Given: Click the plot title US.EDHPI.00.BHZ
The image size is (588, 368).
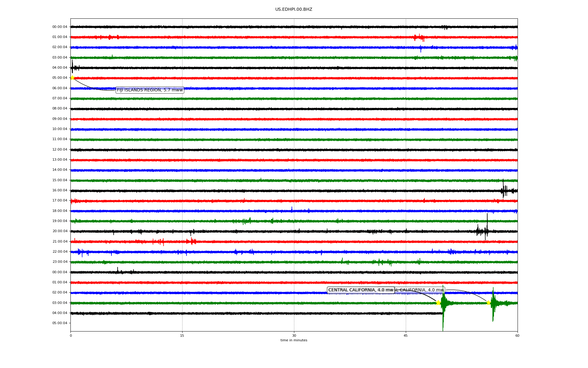Looking at the screenshot, I should click(x=293, y=9).
